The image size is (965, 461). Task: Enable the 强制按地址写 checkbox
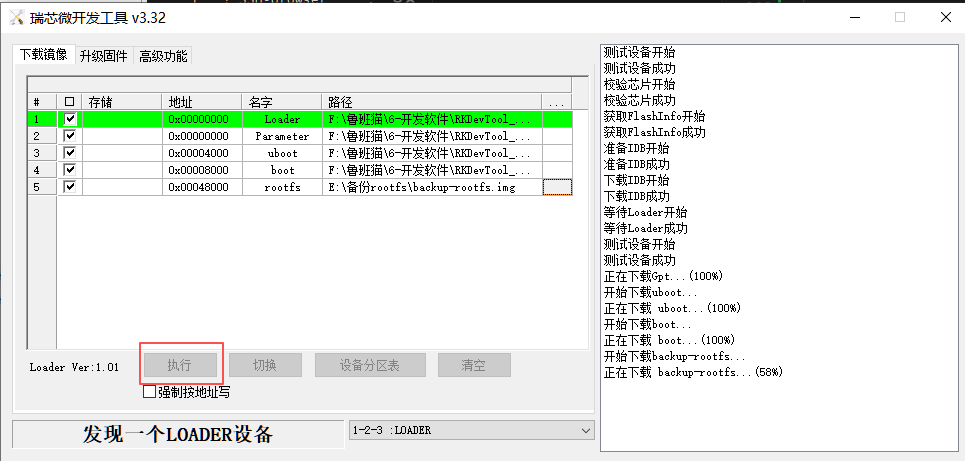[149, 391]
